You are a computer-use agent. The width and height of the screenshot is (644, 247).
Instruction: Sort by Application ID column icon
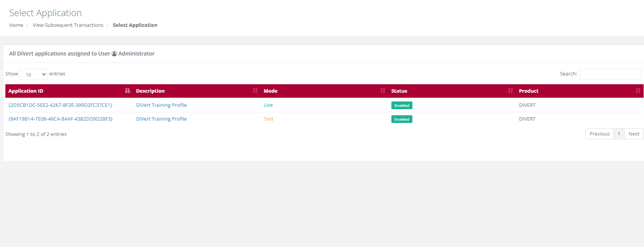pyautogui.click(x=127, y=91)
